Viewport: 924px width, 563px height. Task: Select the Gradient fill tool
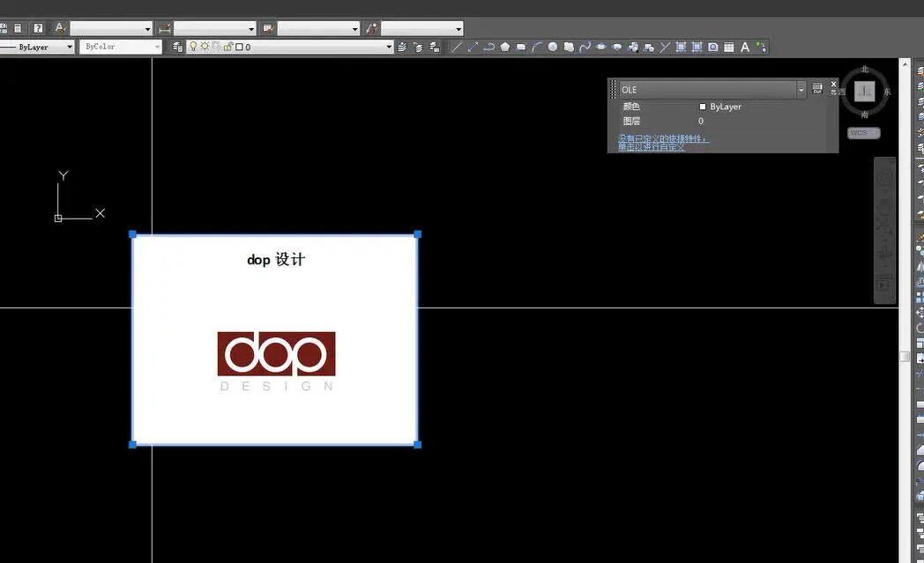[x=697, y=47]
